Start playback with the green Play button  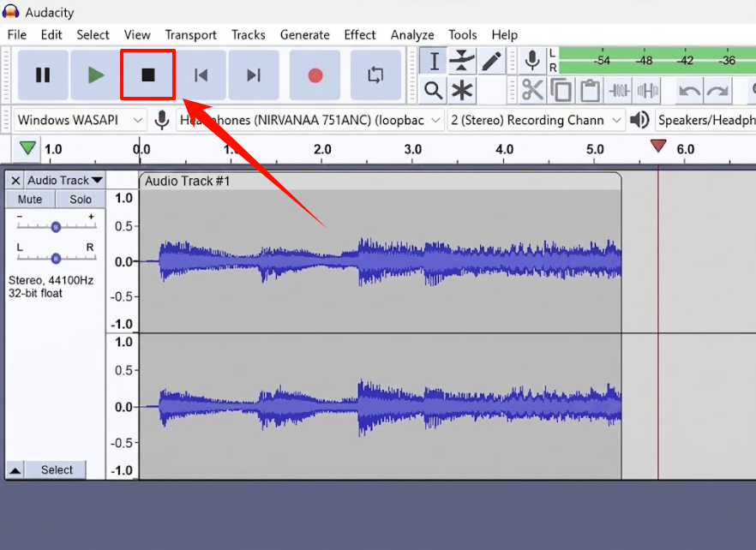pyautogui.click(x=95, y=75)
